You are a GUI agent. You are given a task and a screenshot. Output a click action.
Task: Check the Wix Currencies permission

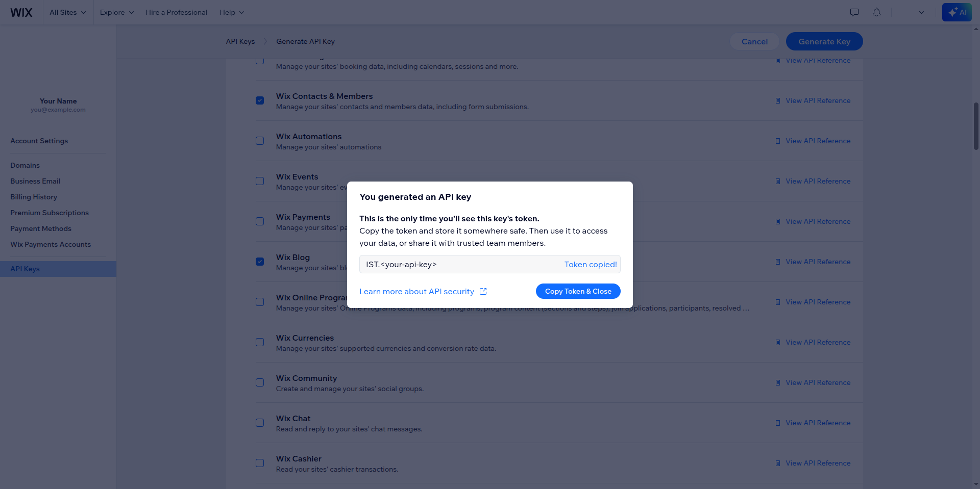[x=260, y=342]
